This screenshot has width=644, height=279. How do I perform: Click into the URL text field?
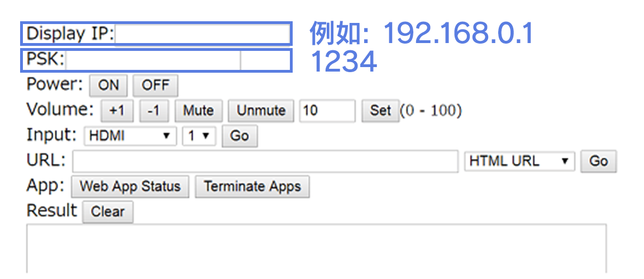(265, 162)
